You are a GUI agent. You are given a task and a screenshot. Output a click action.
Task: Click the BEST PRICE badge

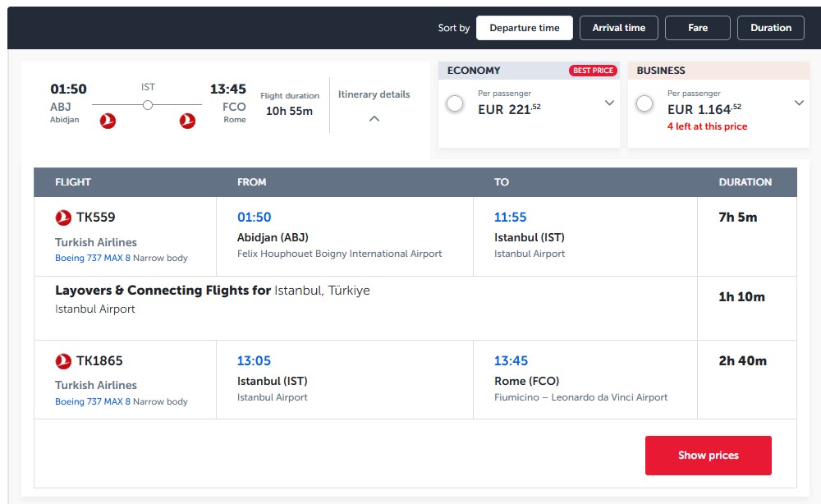pos(593,71)
